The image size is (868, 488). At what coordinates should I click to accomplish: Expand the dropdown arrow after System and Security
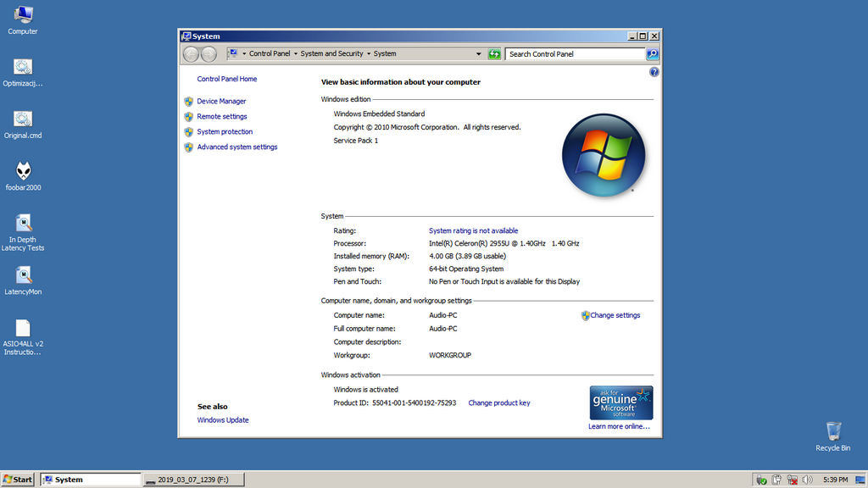click(x=369, y=53)
